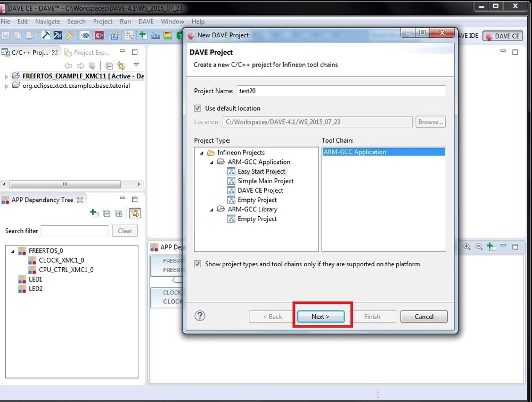The image size is (532, 402).
Task: Click the Next button
Action: pos(321,316)
